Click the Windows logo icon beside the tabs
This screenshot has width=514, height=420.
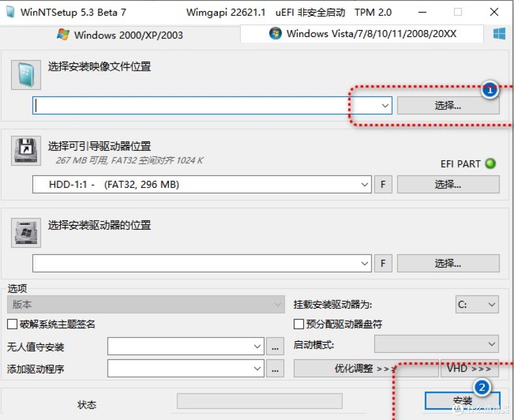499,33
